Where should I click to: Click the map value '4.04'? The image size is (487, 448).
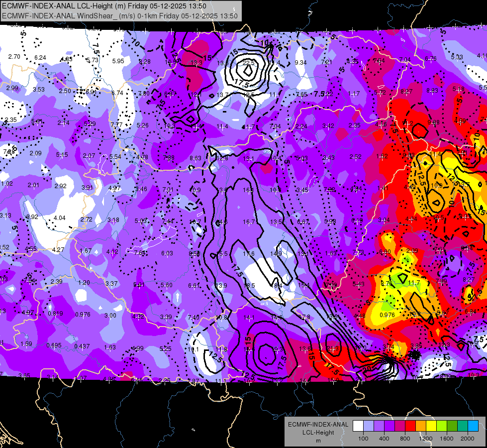click(x=60, y=218)
